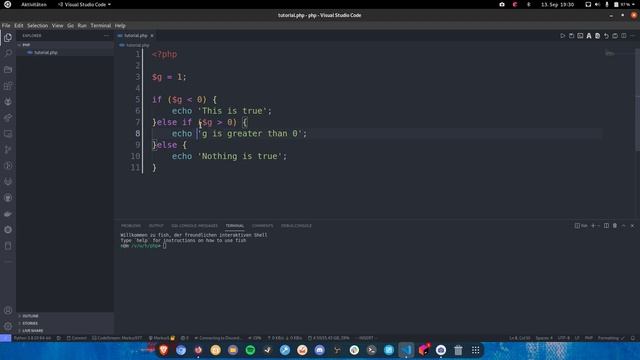Click tutorial.php in the breadcrumb bar

click(x=138, y=45)
